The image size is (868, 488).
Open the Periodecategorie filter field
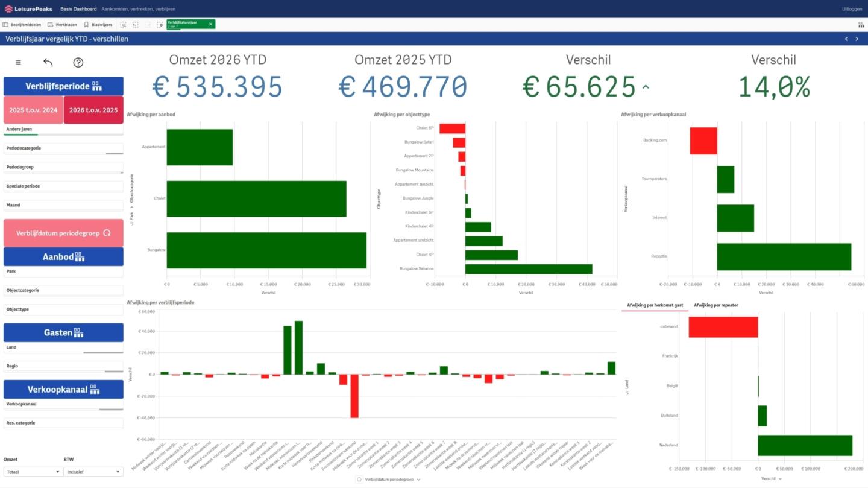pyautogui.click(x=63, y=148)
